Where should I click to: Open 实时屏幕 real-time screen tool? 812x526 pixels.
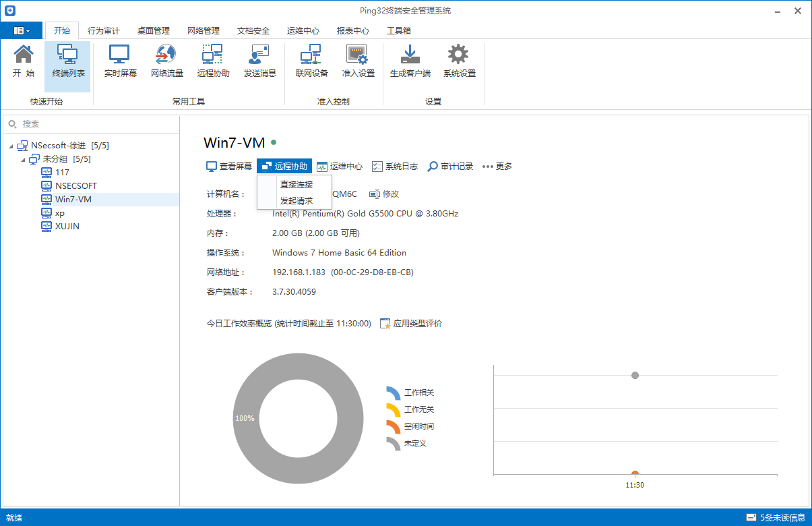120,61
